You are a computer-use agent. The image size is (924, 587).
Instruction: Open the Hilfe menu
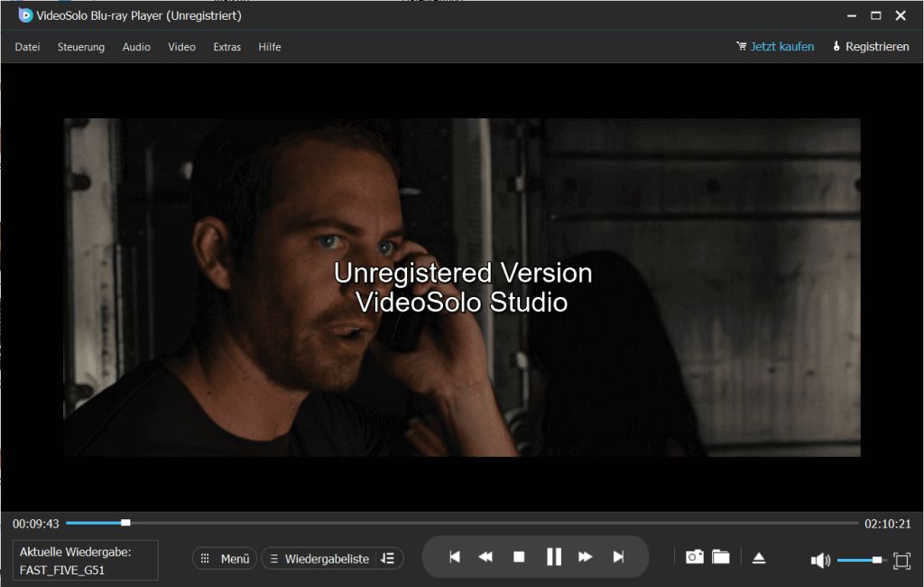tap(269, 47)
